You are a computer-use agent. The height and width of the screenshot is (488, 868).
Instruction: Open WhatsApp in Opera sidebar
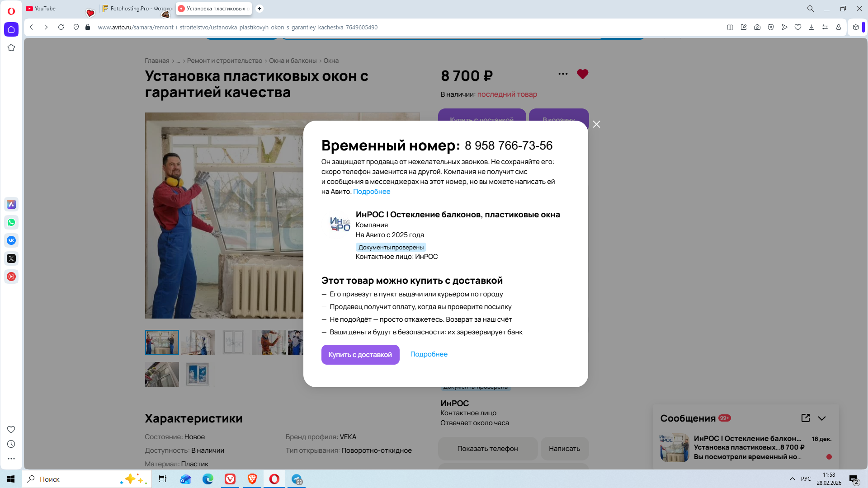[x=11, y=222]
